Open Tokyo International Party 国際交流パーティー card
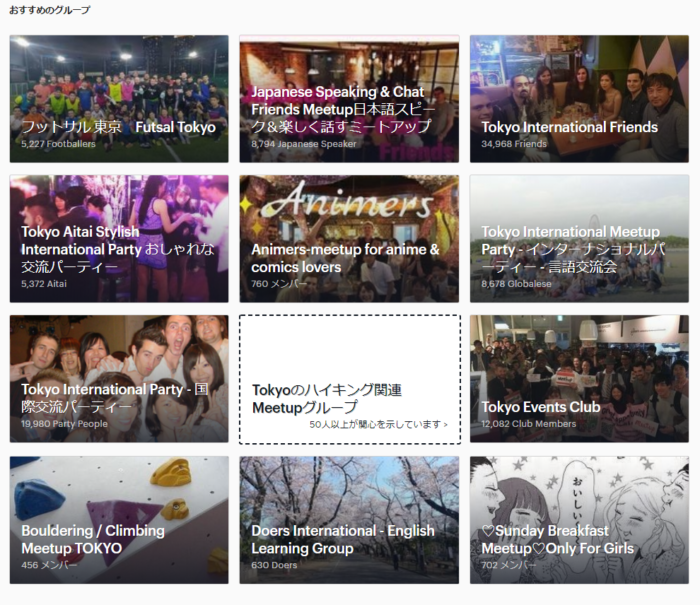The image size is (700, 605). [x=119, y=379]
